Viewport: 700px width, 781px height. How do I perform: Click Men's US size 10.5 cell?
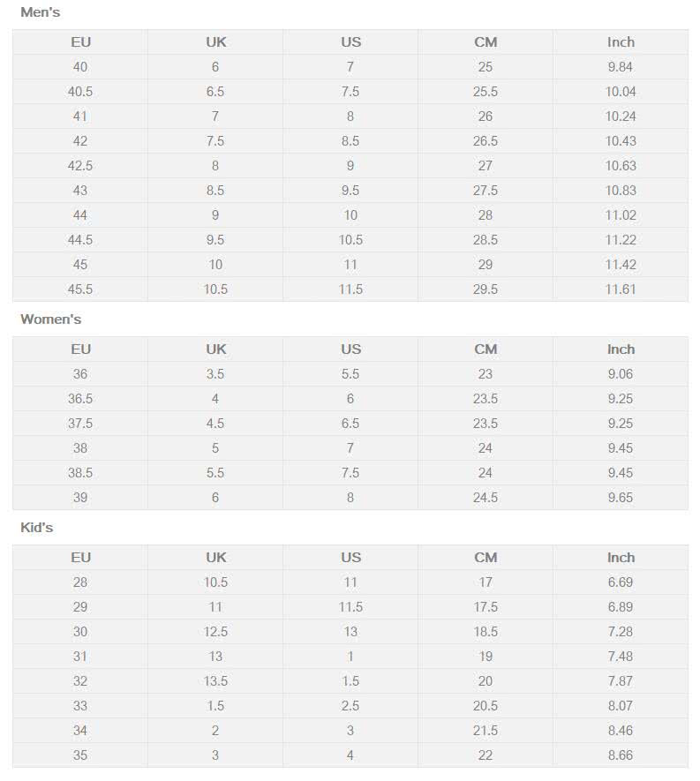(350, 240)
